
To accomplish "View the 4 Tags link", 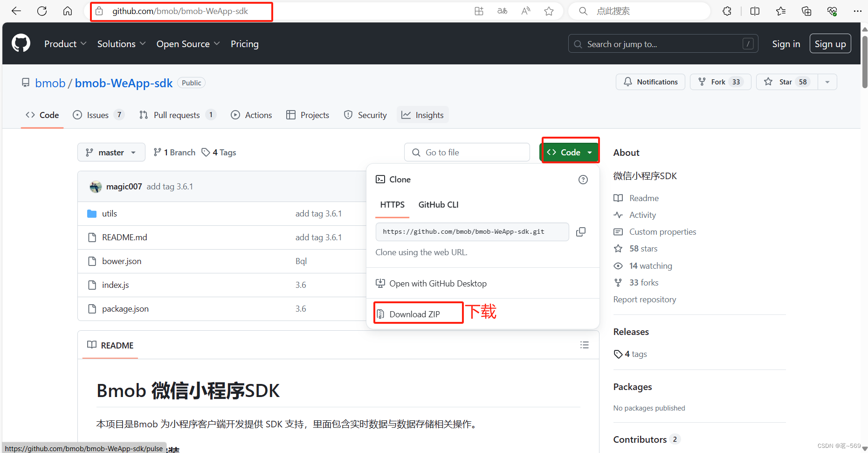I will pos(219,153).
